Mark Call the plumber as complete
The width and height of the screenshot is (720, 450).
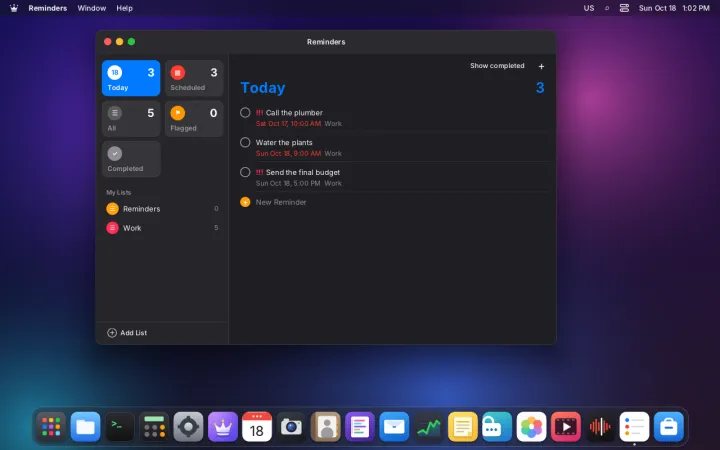click(x=245, y=112)
